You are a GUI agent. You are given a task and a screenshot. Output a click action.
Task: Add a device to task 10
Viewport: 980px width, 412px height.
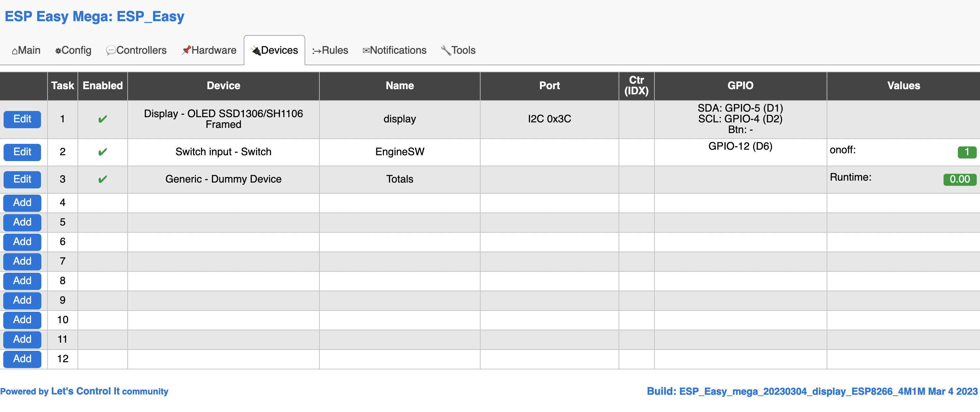pos(22,320)
